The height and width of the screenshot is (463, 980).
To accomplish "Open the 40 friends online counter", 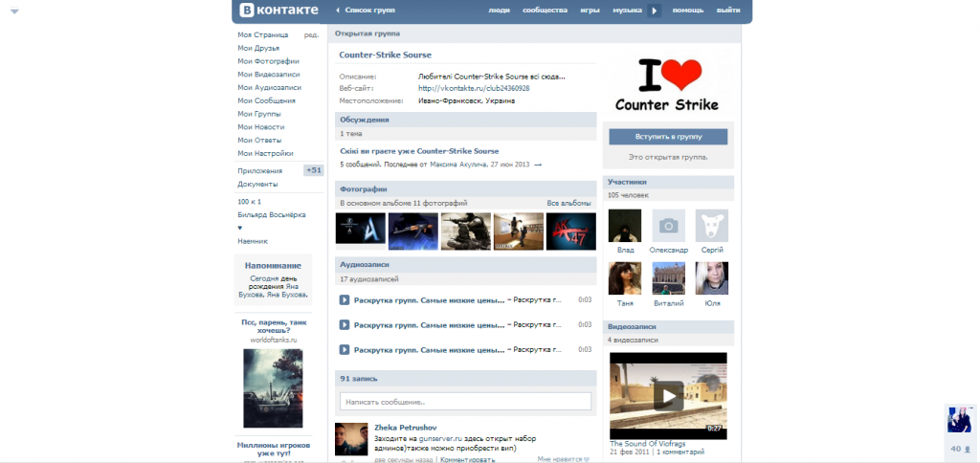I will (x=958, y=448).
